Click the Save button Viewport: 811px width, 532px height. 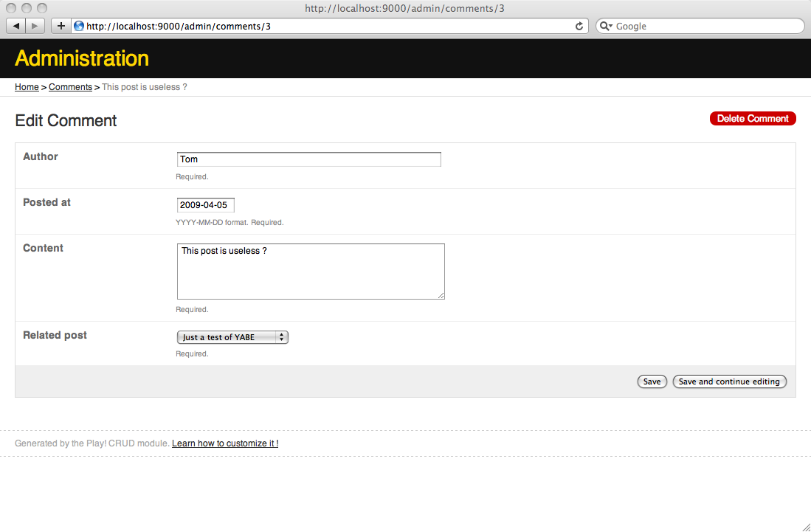point(652,381)
